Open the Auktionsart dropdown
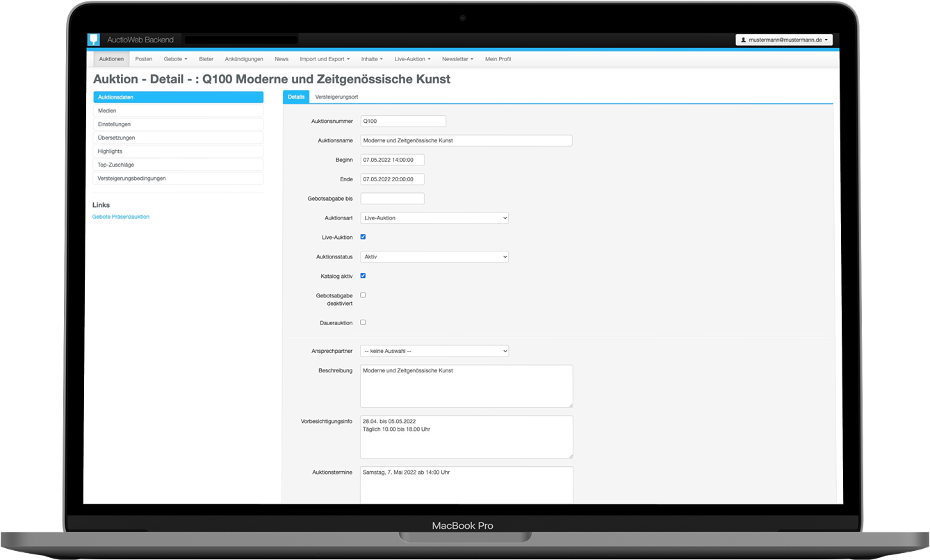Image resolution: width=930 pixels, height=560 pixels. coord(434,218)
